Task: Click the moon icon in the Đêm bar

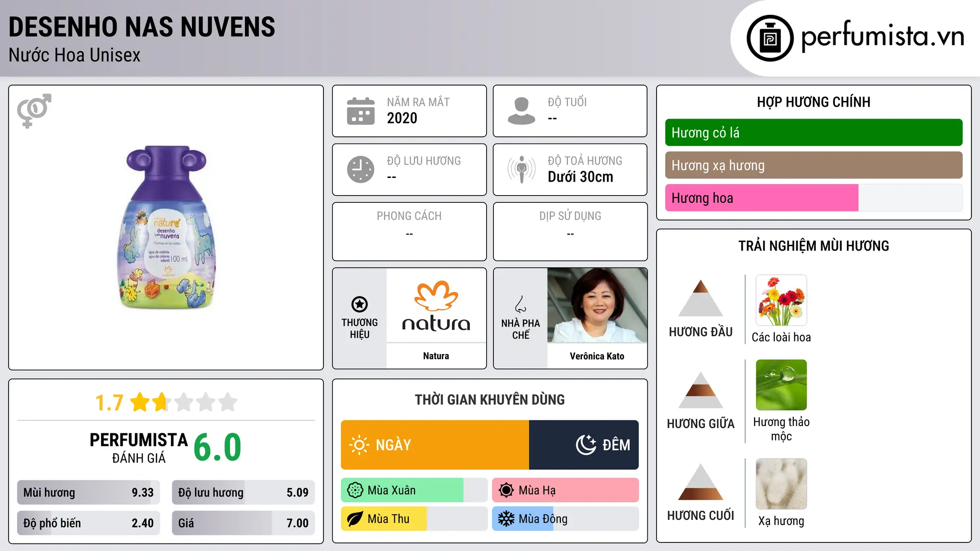Action: pos(586,445)
